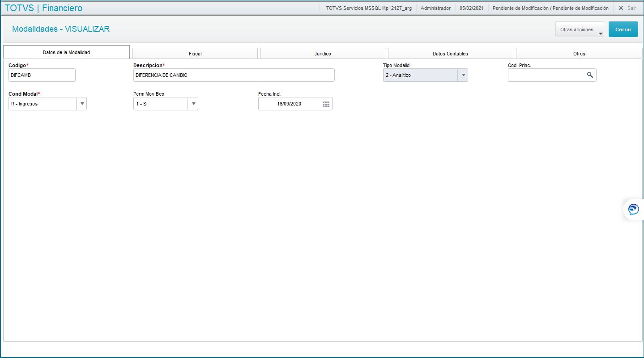
Task: Click the Codigo field label
Action: 18,65
